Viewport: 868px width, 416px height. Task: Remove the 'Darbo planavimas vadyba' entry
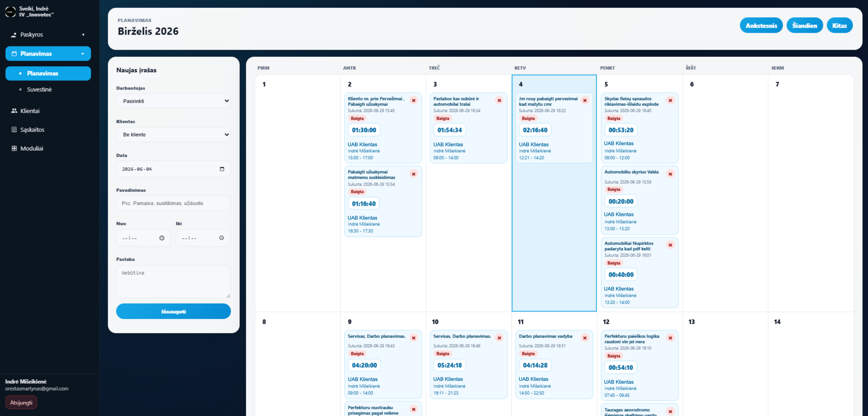pyautogui.click(x=585, y=338)
